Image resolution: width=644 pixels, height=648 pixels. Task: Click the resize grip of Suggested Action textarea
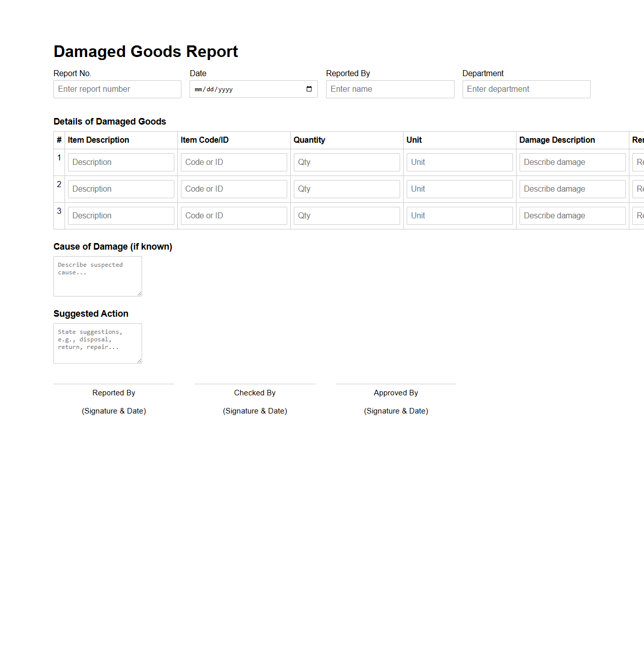[x=139, y=361]
